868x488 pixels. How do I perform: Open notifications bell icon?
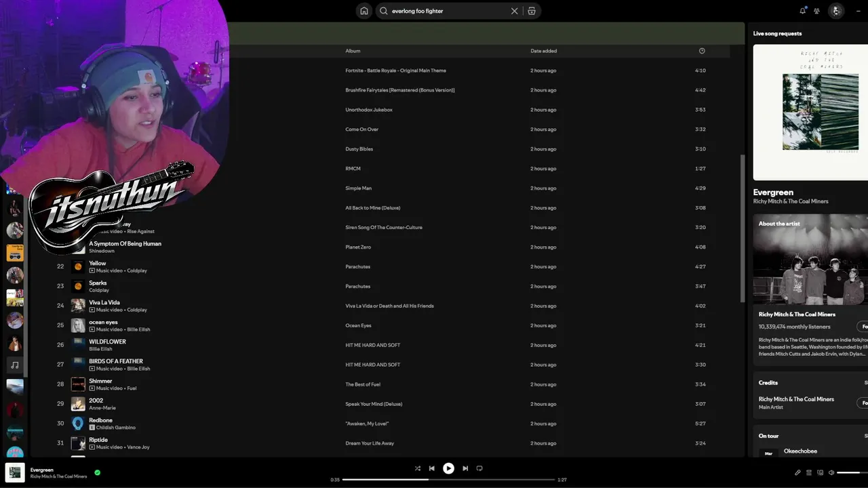click(x=803, y=11)
